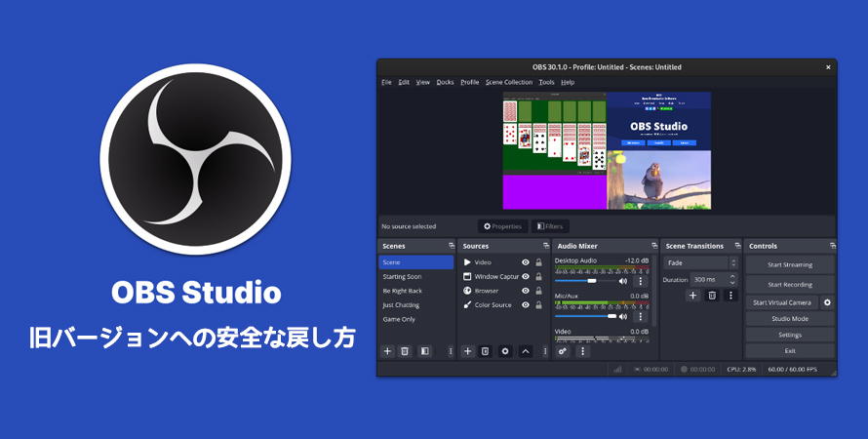The image size is (868, 439).
Task: Click the Video source play icon
Action: click(467, 261)
